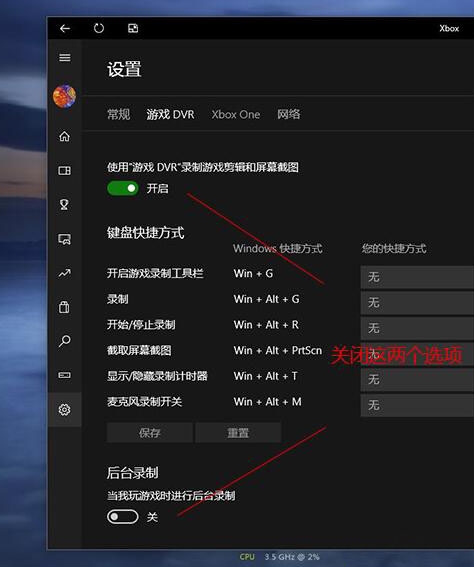Switch to the 网络 tab
This screenshot has height=567, width=474.
click(289, 114)
